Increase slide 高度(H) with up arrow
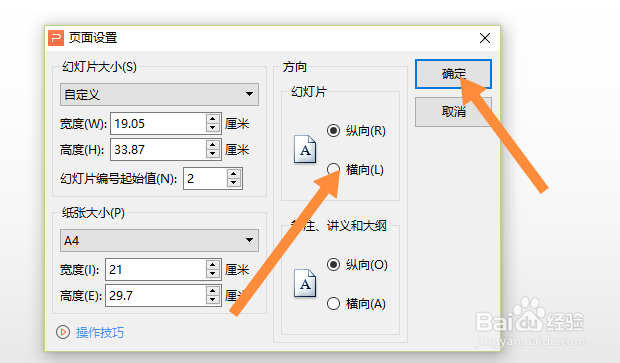The width and height of the screenshot is (620, 363). [213, 145]
